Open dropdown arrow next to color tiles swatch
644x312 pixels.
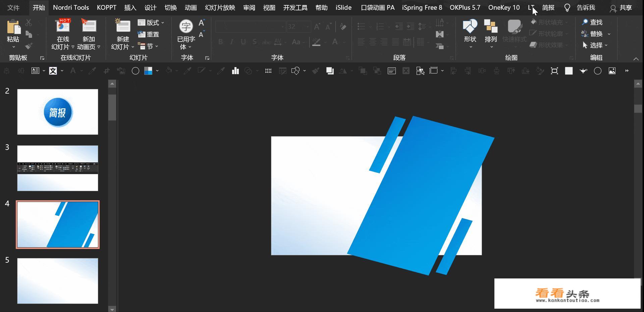157,71
